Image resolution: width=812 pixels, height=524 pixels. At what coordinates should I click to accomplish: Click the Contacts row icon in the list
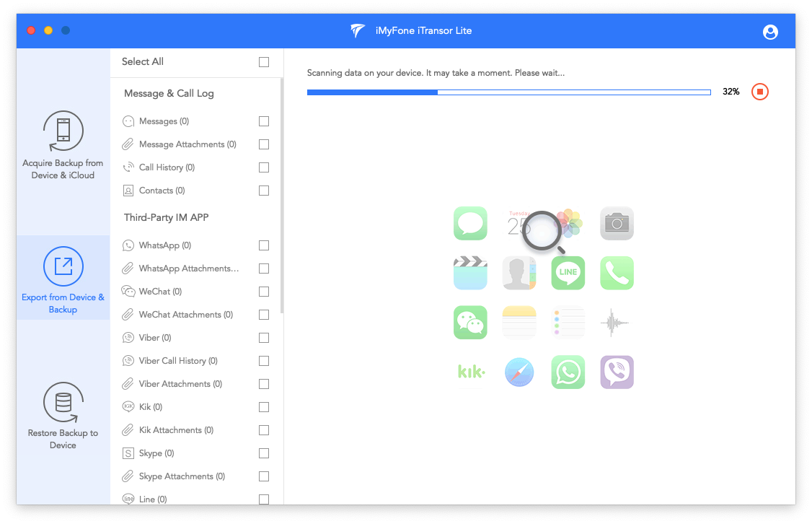[x=128, y=191]
